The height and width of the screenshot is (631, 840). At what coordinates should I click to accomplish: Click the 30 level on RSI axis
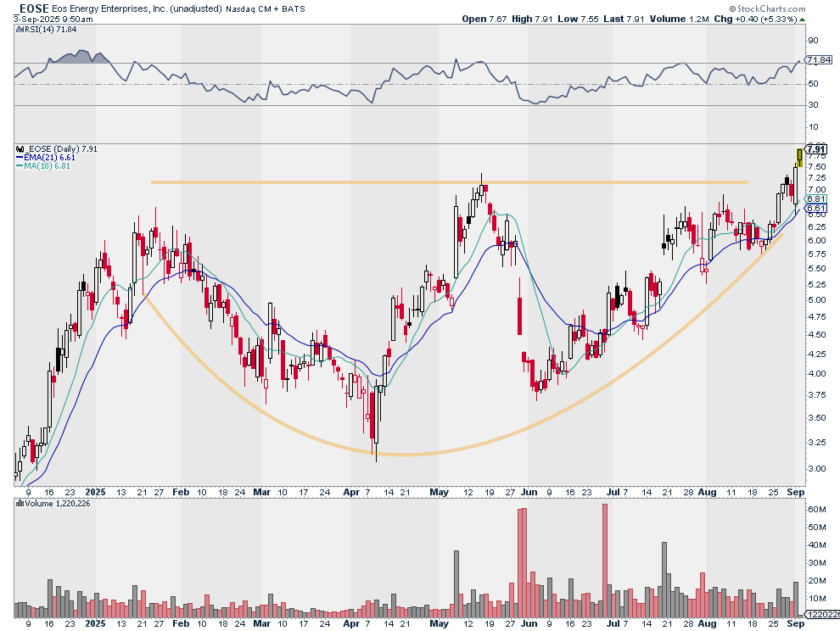pyautogui.click(x=813, y=105)
